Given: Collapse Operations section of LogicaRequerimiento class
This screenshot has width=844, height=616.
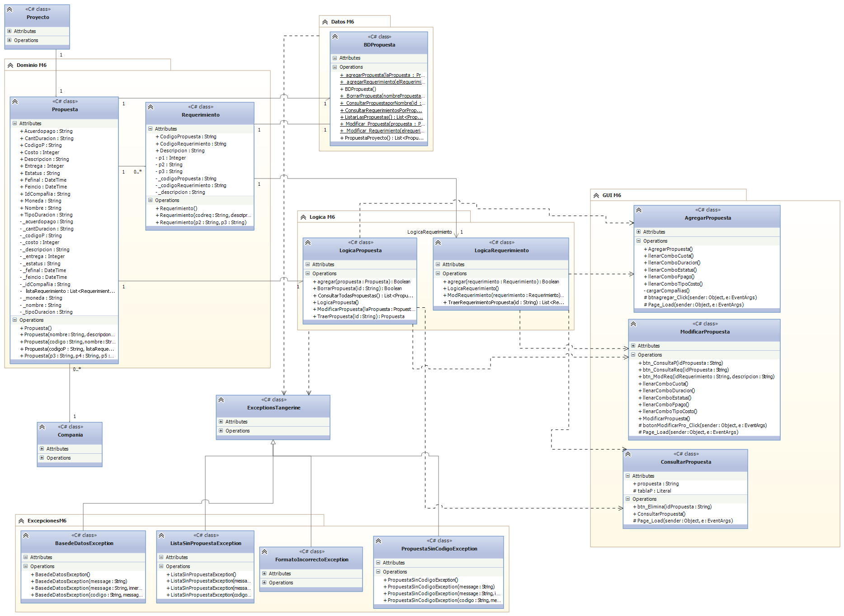Looking at the screenshot, I should click(438, 273).
